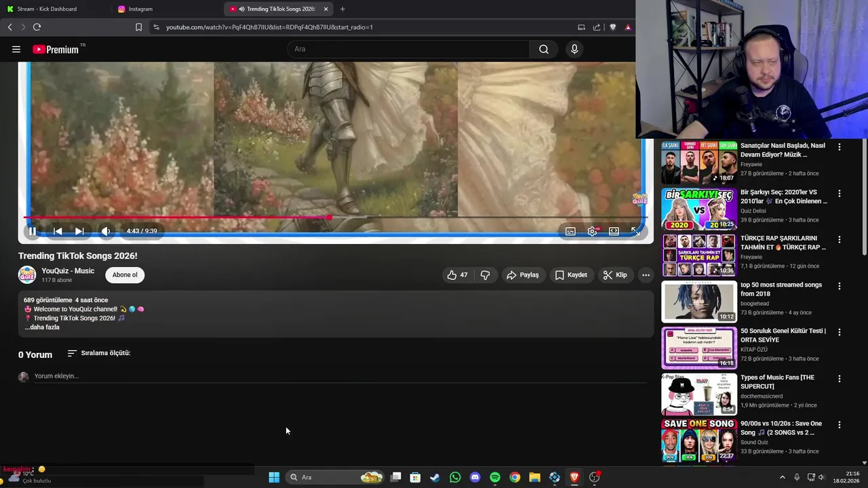Viewport: 868px width, 488px height.
Task: Go back in browser history
Action: point(9,27)
